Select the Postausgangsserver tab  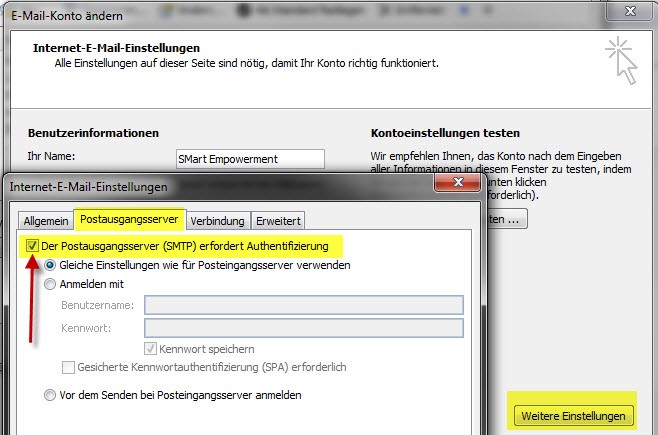(x=129, y=219)
